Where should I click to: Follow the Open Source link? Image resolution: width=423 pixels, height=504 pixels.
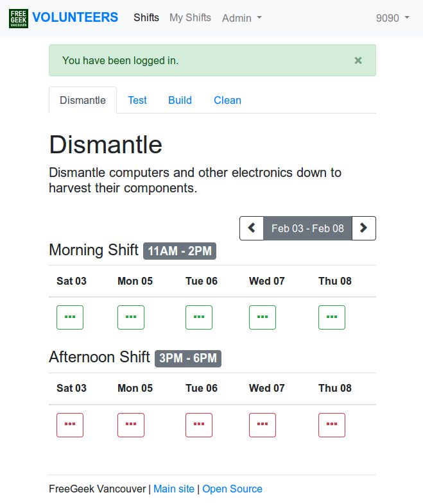[x=232, y=489]
